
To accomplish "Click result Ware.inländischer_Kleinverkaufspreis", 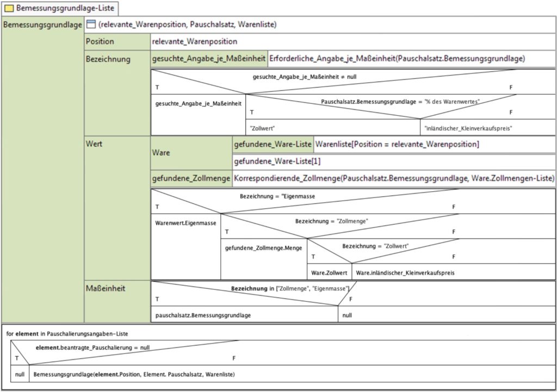I will click(x=405, y=273).
